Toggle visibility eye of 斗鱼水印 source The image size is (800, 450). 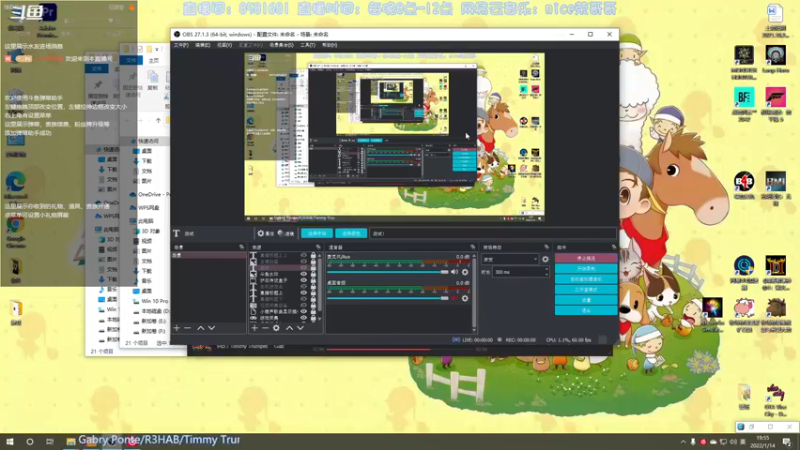[x=304, y=274]
